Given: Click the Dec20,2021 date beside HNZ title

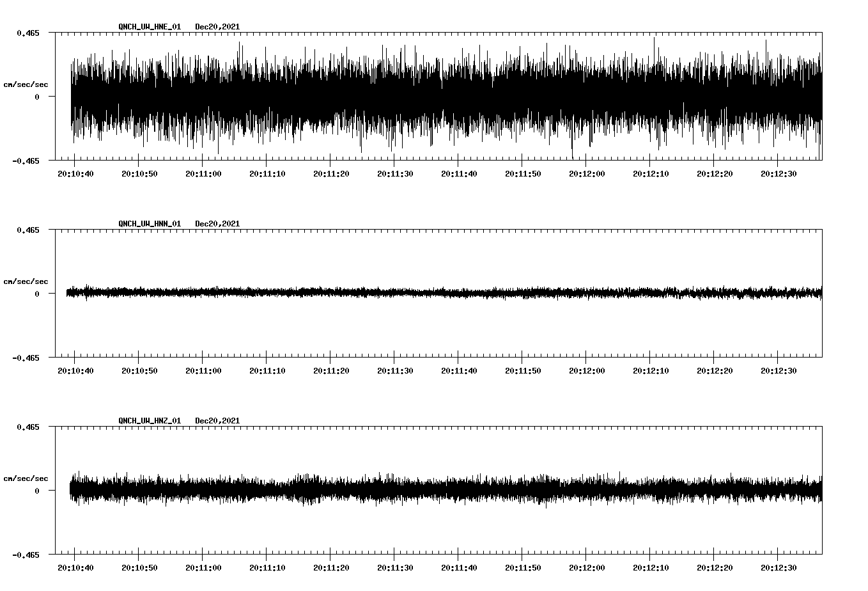Looking at the screenshot, I should pos(217,421).
